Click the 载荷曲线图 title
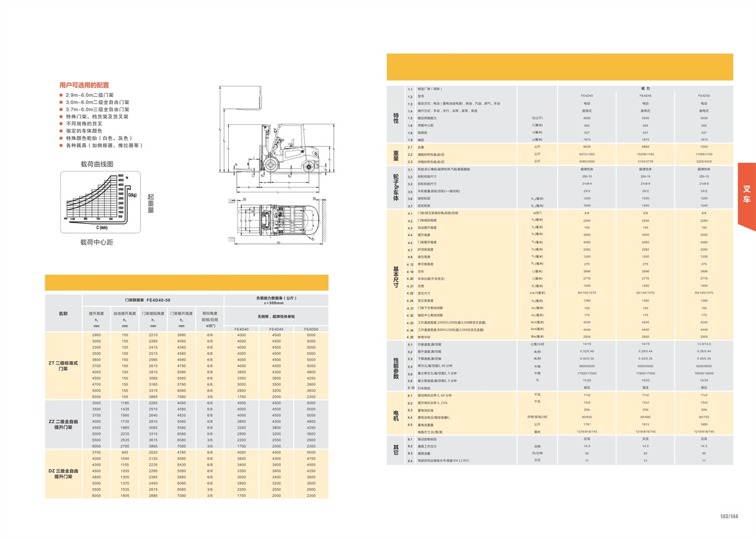 [x=97, y=164]
